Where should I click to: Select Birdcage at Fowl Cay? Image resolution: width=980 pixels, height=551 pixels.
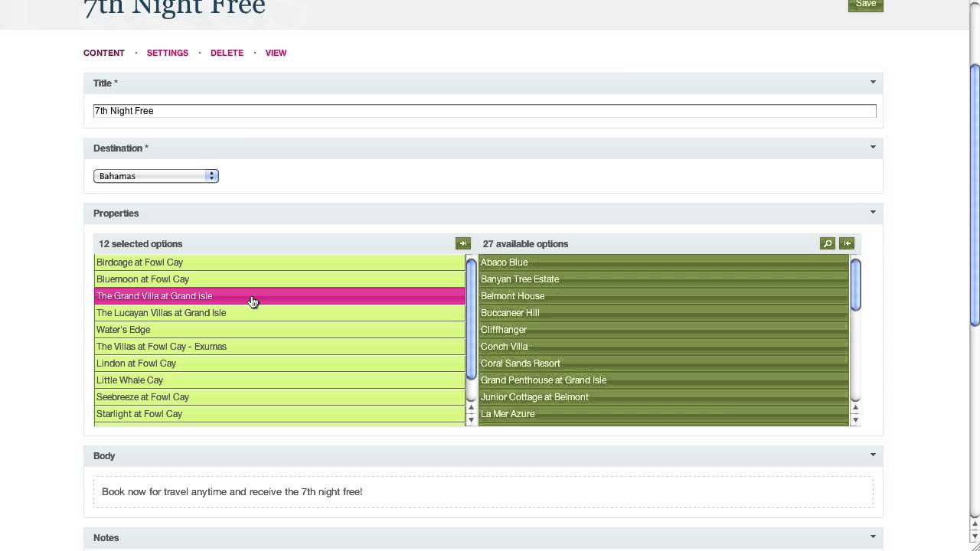tap(279, 262)
